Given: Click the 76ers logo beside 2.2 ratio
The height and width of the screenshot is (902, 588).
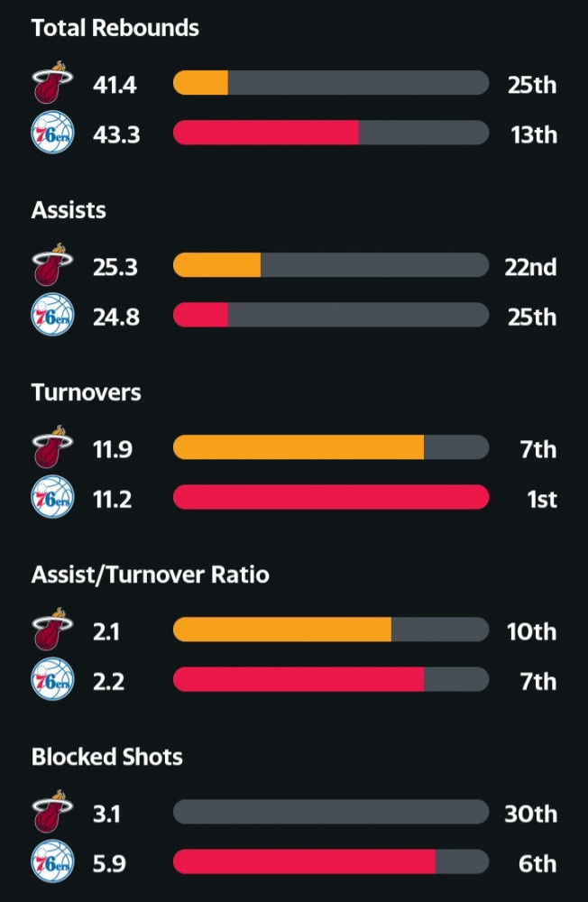Looking at the screenshot, I should pos(52,679).
